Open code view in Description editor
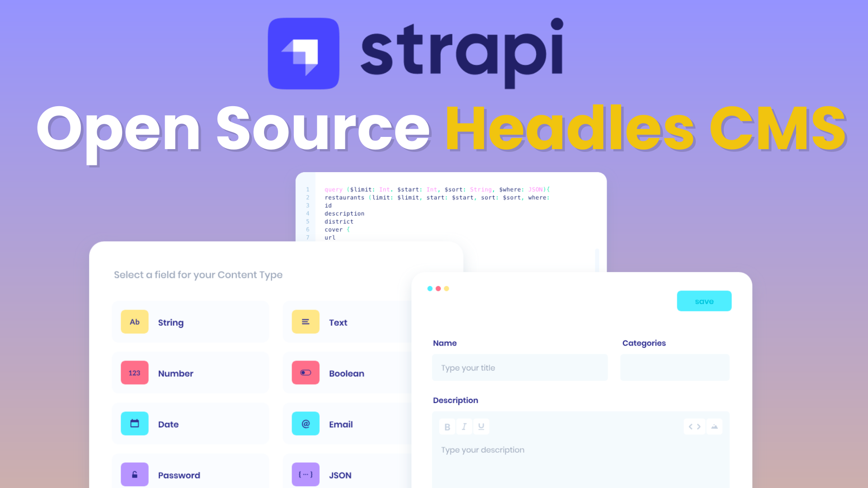Screen dimensions: 868x488 point(694,427)
